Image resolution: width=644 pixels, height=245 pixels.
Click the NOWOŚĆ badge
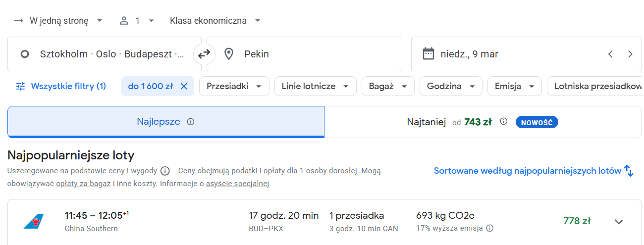[537, 122]
